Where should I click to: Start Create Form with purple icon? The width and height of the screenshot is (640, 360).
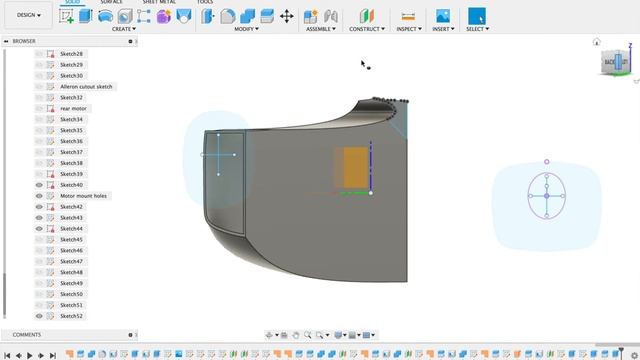tap(164, 16)
